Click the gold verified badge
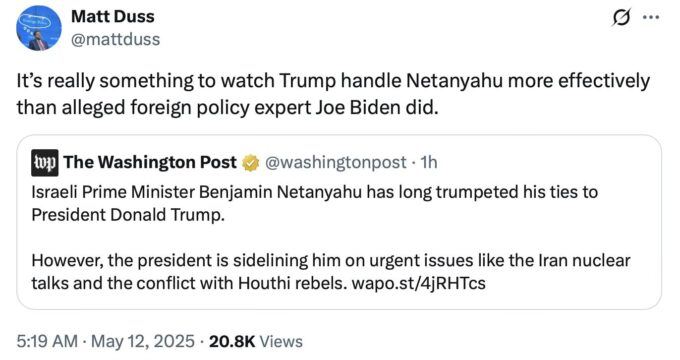This screenshot has width=680, height=360. [251, 163]
